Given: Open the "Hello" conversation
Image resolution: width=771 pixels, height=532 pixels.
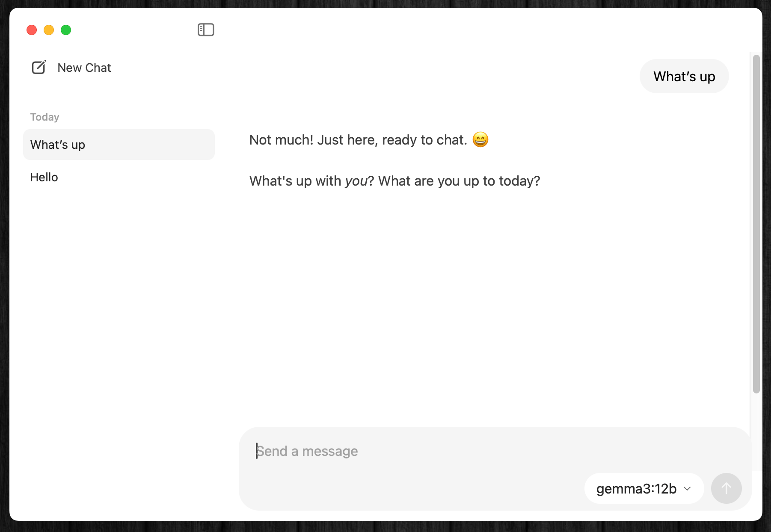Looking at the screenshot, I should tap(44, 177).
